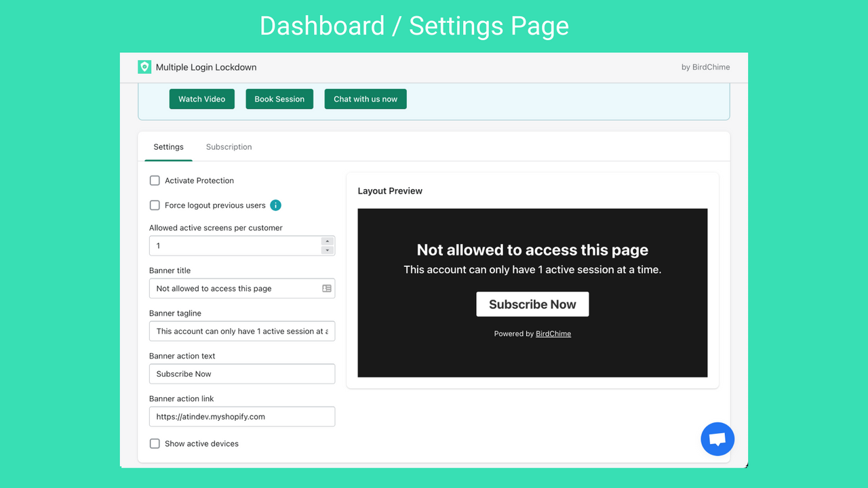Open the blue chat messenger widget
The image size is (868, 488).
pos(717,439)
